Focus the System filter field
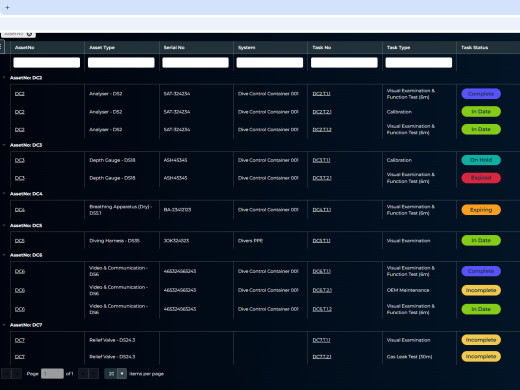The image size is (520, 390). pyautogui.click(x=270, y=62)
